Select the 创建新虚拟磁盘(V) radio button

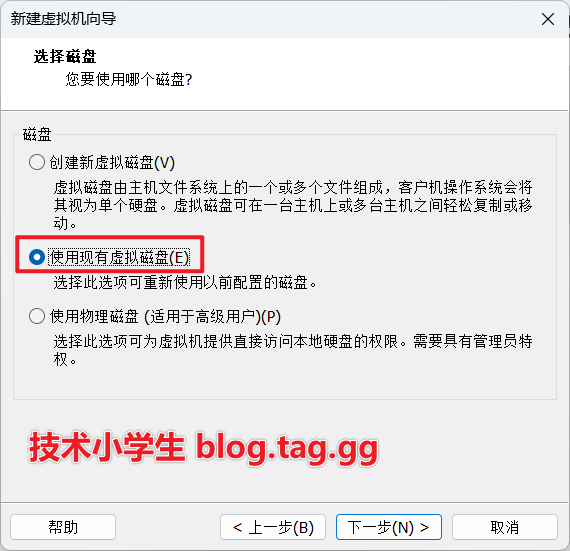tap(37, 162)
